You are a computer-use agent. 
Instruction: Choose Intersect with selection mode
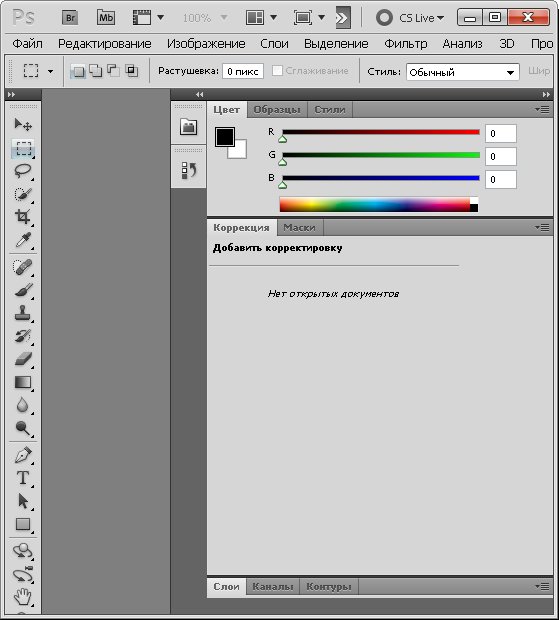131,71
